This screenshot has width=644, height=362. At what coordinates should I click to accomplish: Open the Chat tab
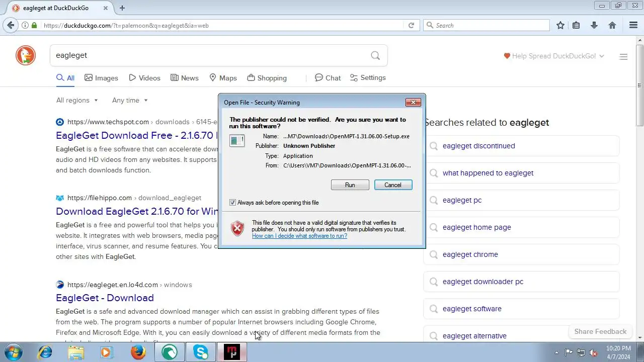(328, 78)
